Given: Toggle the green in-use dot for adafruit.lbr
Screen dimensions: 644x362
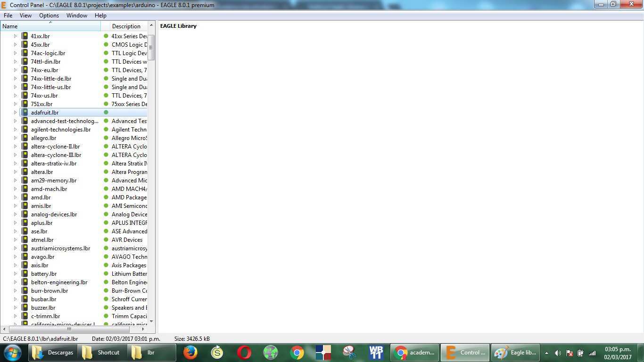Looking at the screenshot, I should click(x=106, y=112).
